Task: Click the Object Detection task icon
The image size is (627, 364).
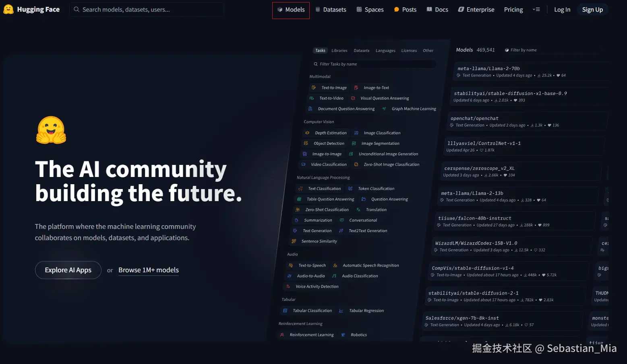Action: [x=306, y=143]
